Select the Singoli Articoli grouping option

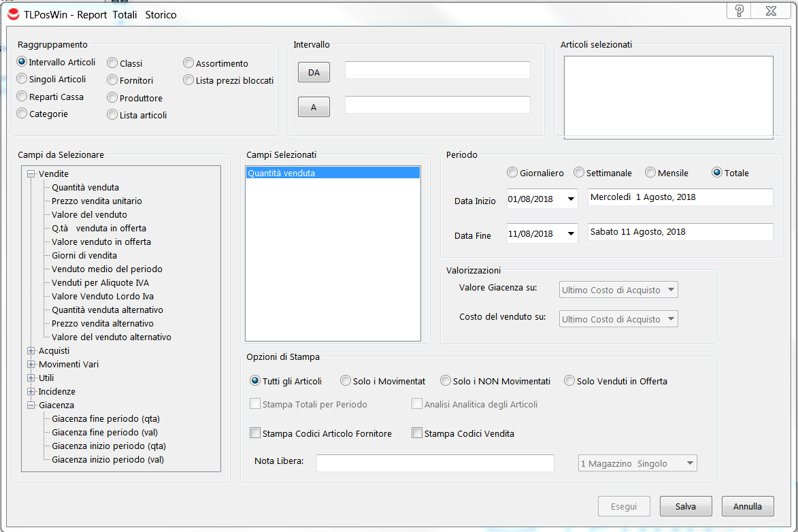point(22,79)
